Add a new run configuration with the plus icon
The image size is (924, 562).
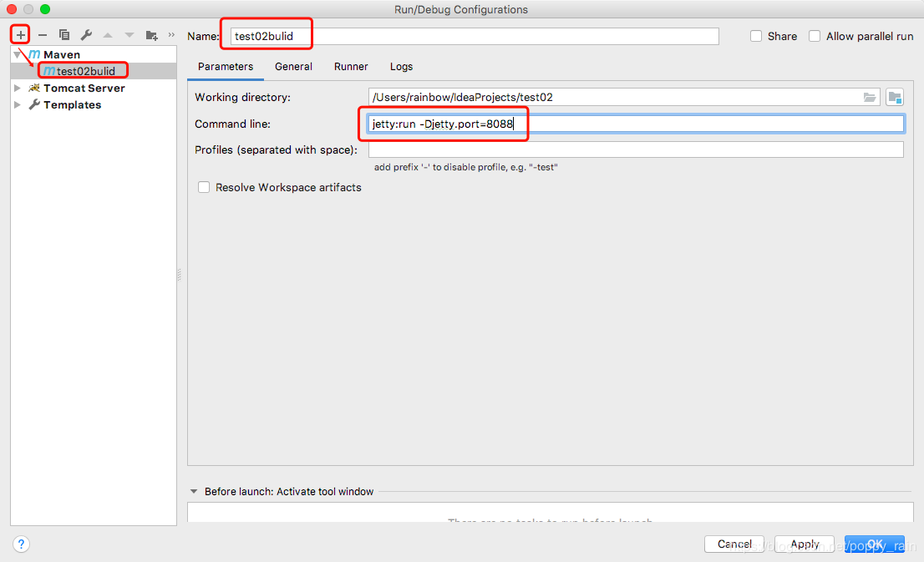tap(21, 35)
